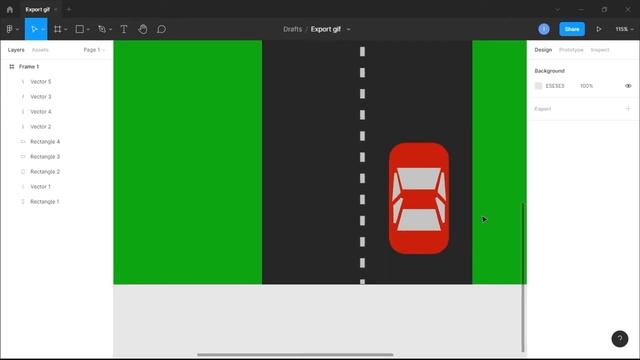This screenshot has width=640, height=360.
Task: Open the Figma main menu icon
Action: point(9,29)
